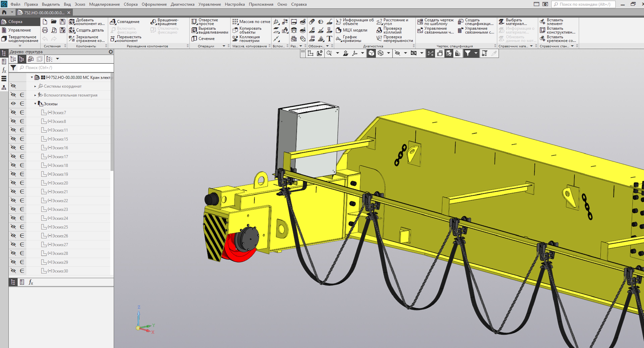Open the Моделирование menu
The height and width of the screenshot is (348, 644).
click(104, 4)
